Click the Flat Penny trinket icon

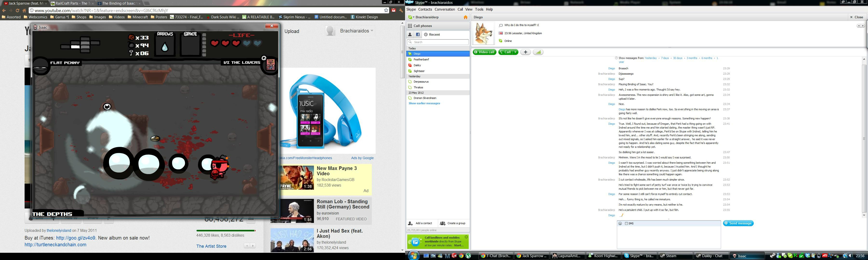point(40,67)
